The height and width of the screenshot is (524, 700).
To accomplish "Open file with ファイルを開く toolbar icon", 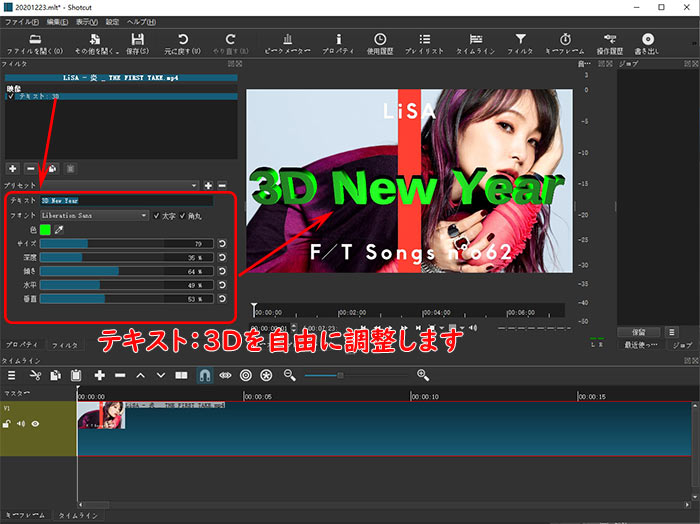I will [35, 44].
